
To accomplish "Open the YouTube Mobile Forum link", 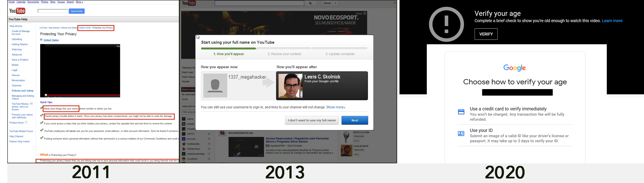I will [x=21, y=131].
